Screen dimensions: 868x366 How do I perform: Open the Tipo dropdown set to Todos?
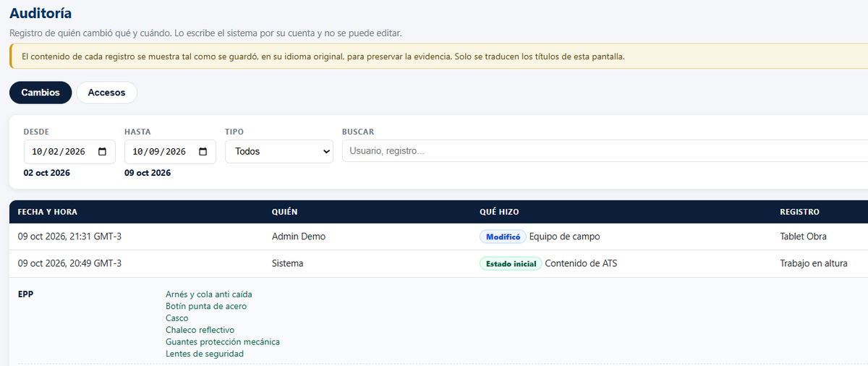[279, 152]
